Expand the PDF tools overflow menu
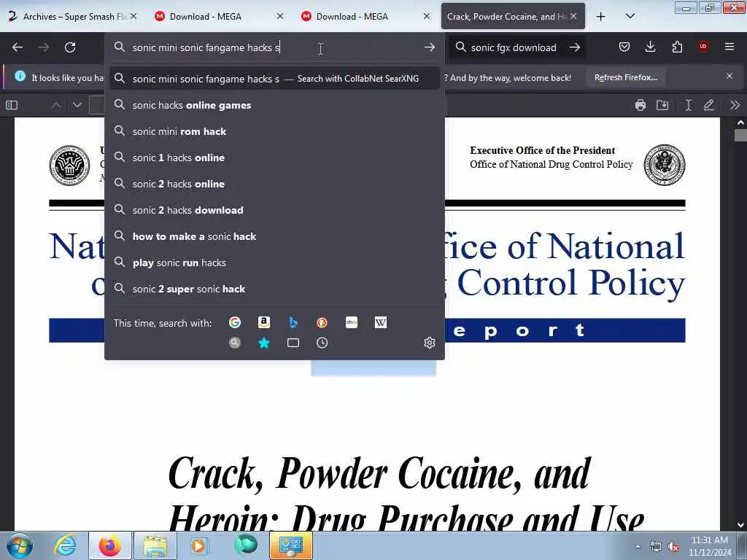747x560 pixels. tap(735, 105)
